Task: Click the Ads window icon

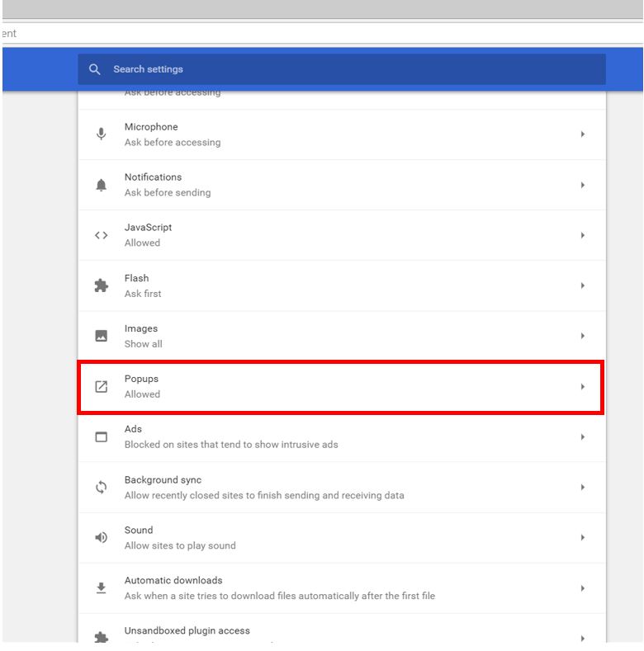Action: [x=101, y=436]
